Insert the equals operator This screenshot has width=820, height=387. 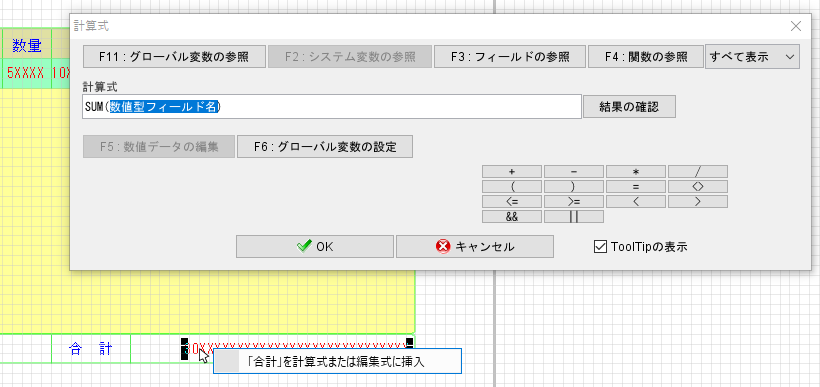point(635,187)
